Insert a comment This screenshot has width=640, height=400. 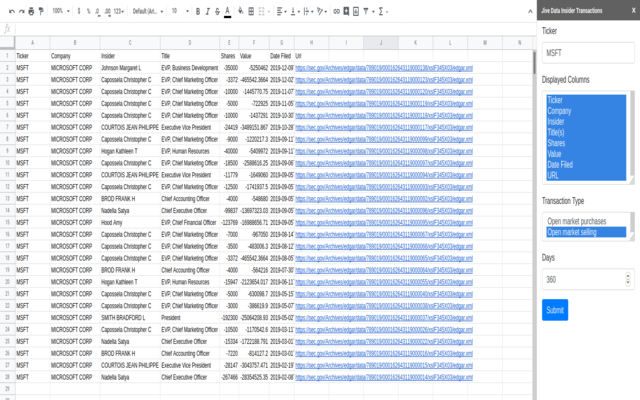click(346, 11)
